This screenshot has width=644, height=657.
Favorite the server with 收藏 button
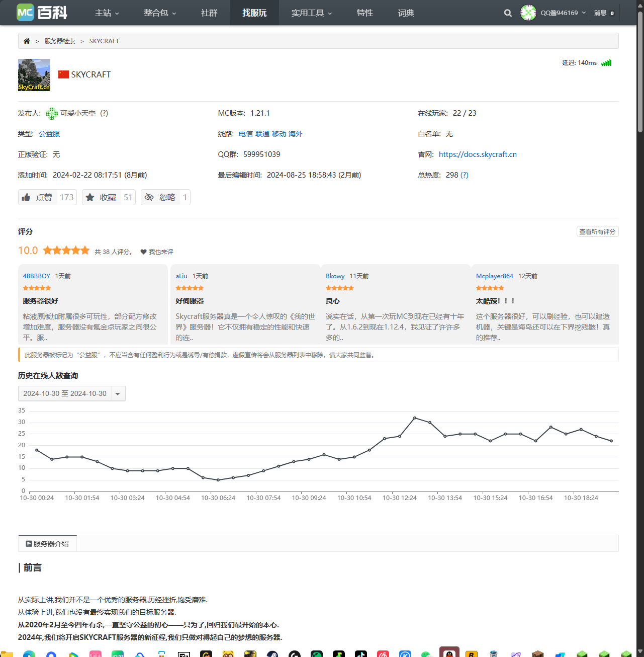(109, 197)
